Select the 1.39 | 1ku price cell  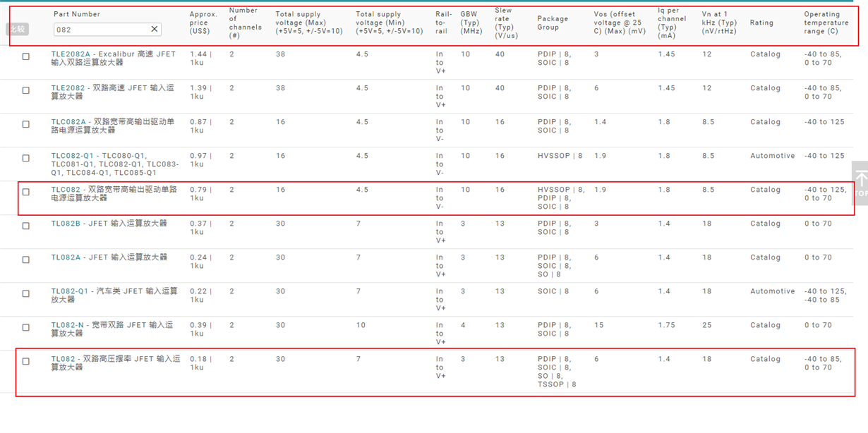(200, 92)
